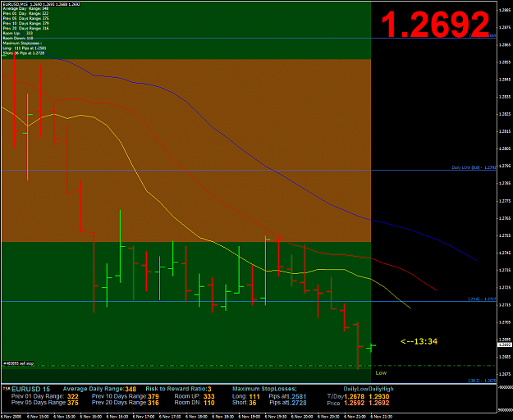Click 'Room Up: 333' in chart overlay
The height and width of the screenshot is (420, 513).
(x=18, y=34)
